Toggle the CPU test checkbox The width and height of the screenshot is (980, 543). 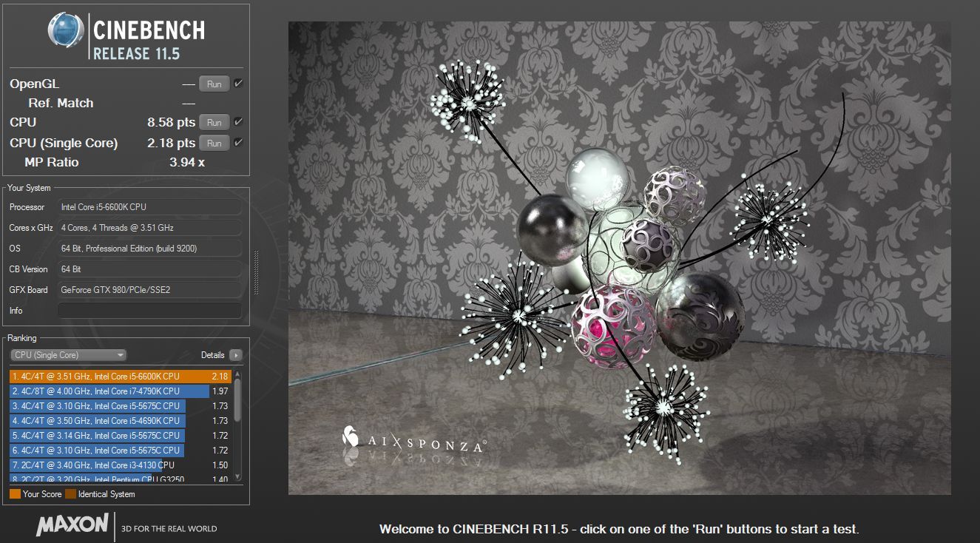[x=238, y=122]
